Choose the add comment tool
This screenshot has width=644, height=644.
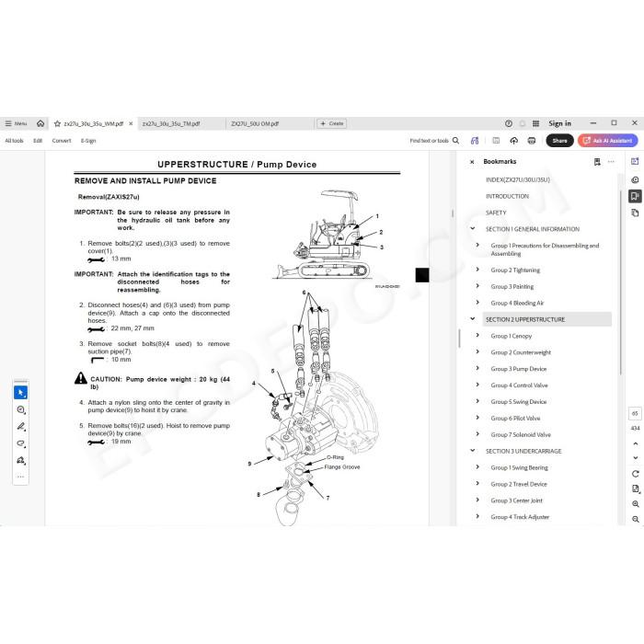20,410
